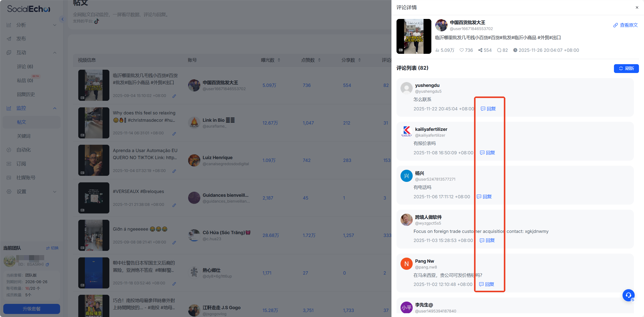Click reply icon on Pang Nw's comment
Viewport: 644px width, 317px height.
pyautogui.click(x=481, y=284)
